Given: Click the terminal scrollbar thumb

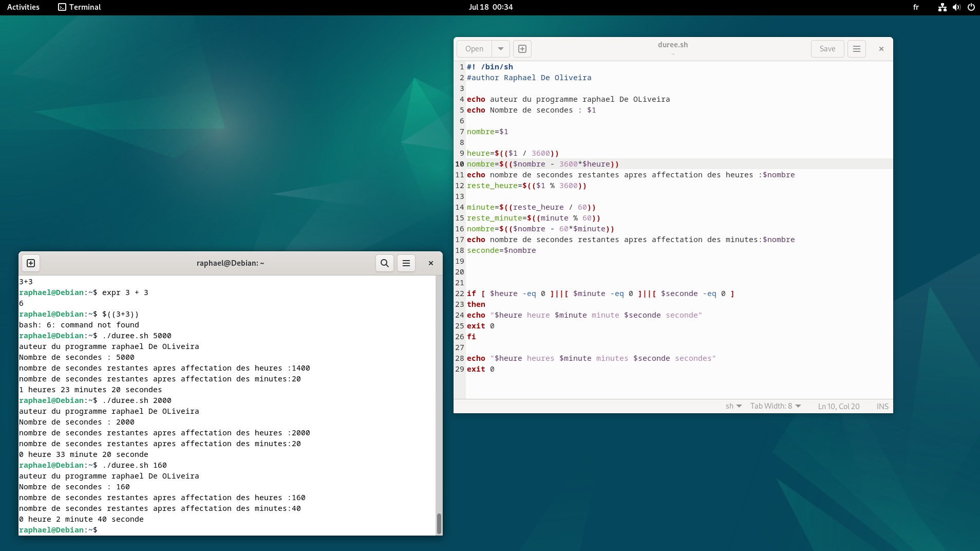Looking at the screenshot, I should click(439, 523).
